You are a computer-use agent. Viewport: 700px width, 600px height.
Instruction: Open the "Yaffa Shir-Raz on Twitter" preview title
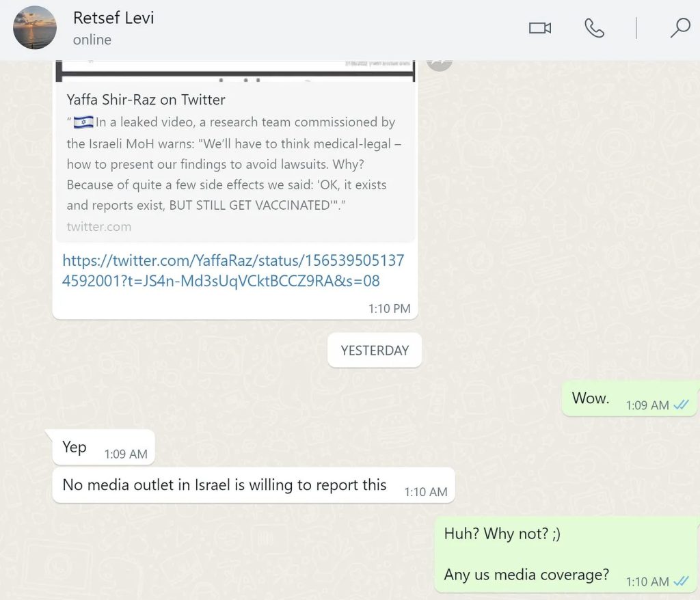coord(146,100)
